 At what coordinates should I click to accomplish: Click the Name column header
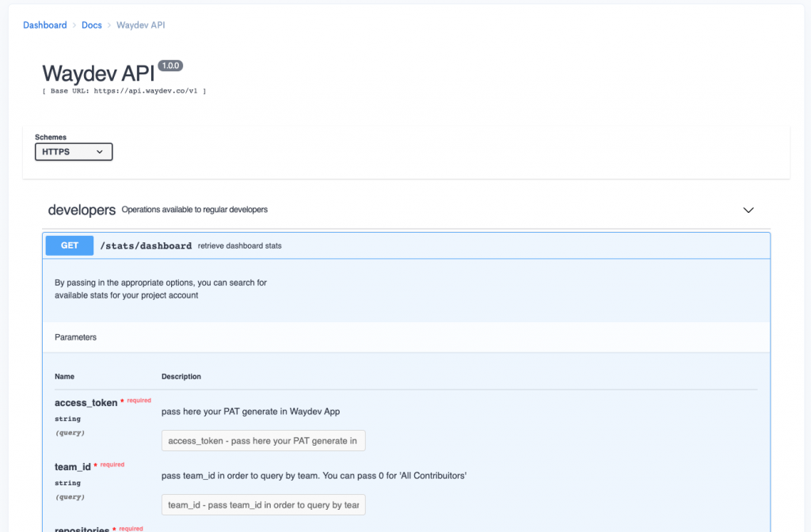point(65,376)
